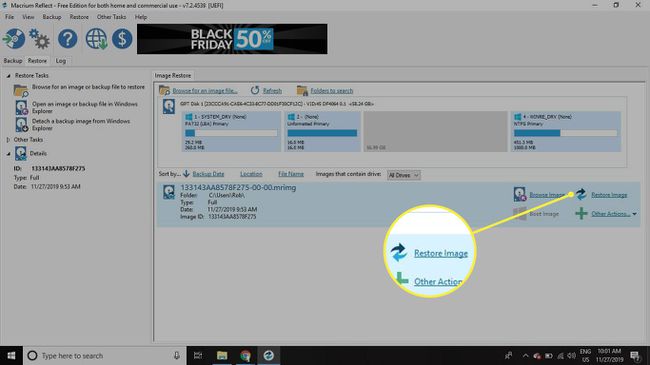Click the Details disk icon
The height and width of the screenshot is (365, 650).
pyautogui.click(x=21, y=153)
